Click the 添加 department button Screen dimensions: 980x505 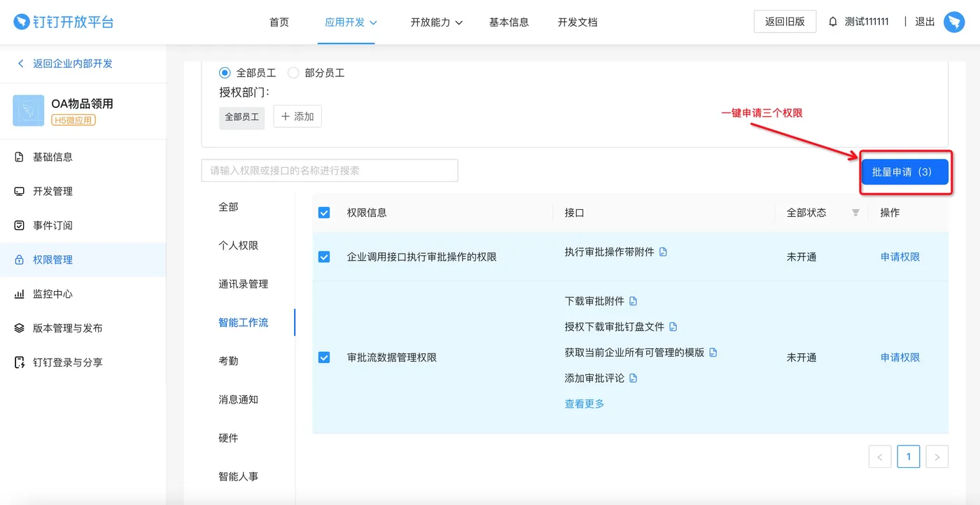point(297,117)
